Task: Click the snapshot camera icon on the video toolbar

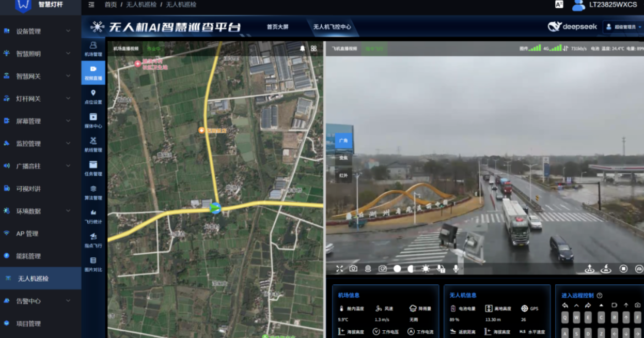Action: 353,268
